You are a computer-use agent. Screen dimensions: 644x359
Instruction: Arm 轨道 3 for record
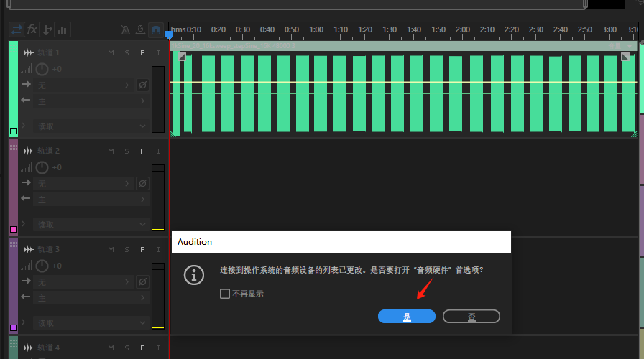pos(142,250)
